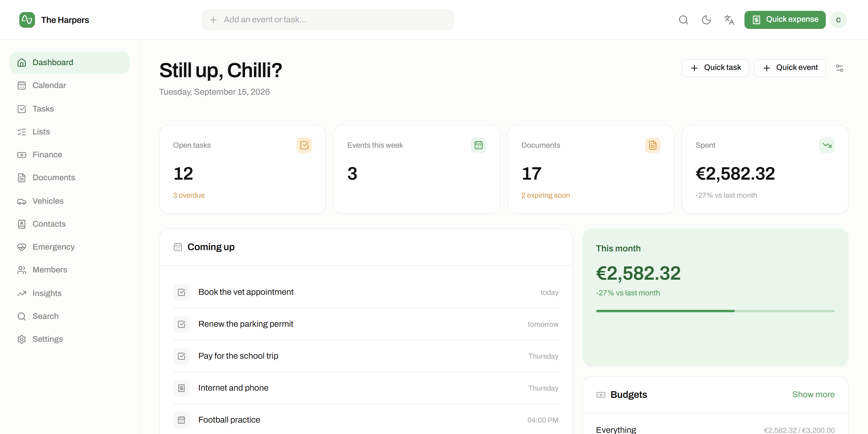868x434 pixels.
Task: Click the Settings gear icon
Action: pyautogui.click(x=22, y=339)
